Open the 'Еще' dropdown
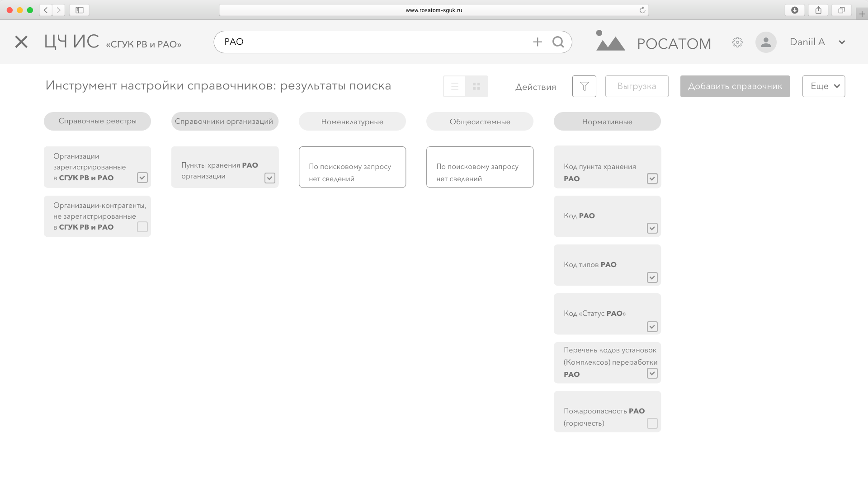Image resolution: width=868 pixels, height=488 pixels. (x=824, y=86)
